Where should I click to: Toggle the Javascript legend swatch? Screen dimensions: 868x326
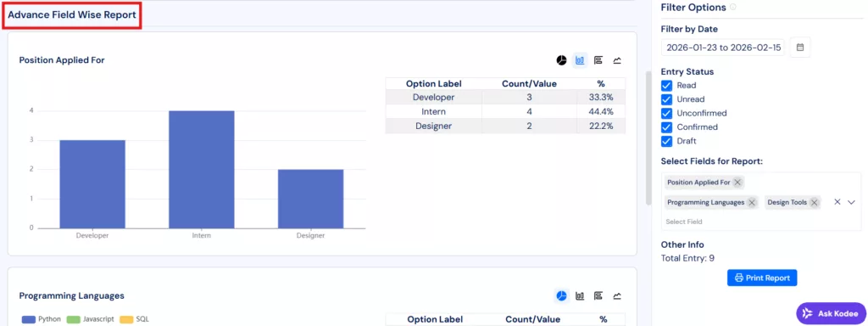(x=74, y=319)
